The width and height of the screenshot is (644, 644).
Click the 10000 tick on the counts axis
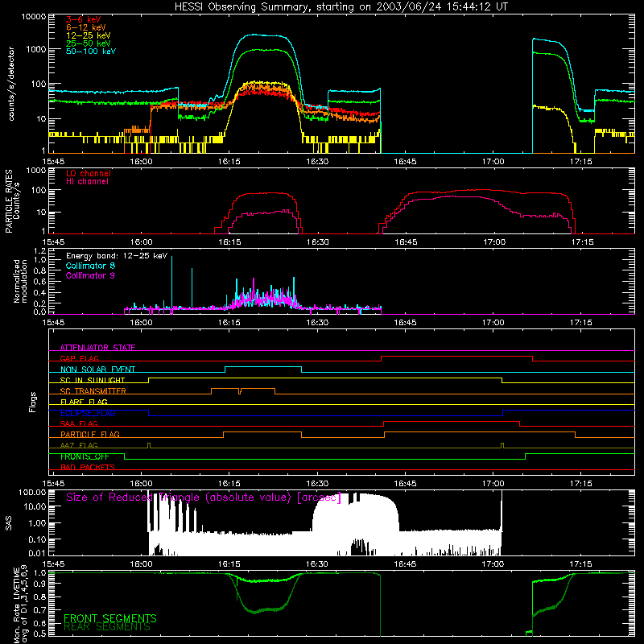coord(34,17)
